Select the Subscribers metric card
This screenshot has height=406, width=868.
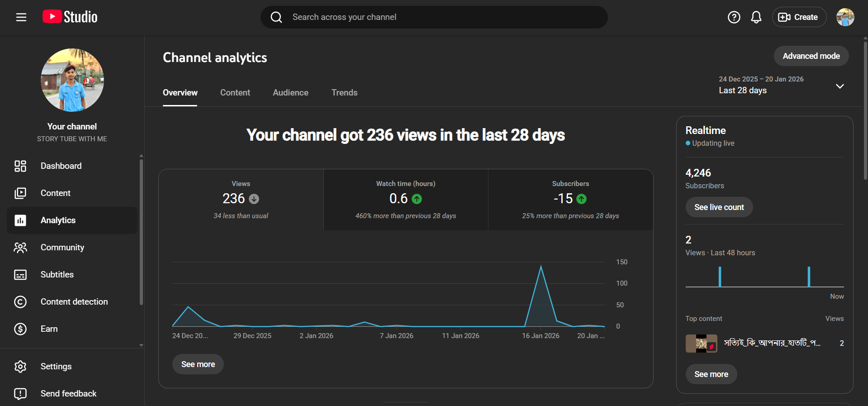(570, 200)
